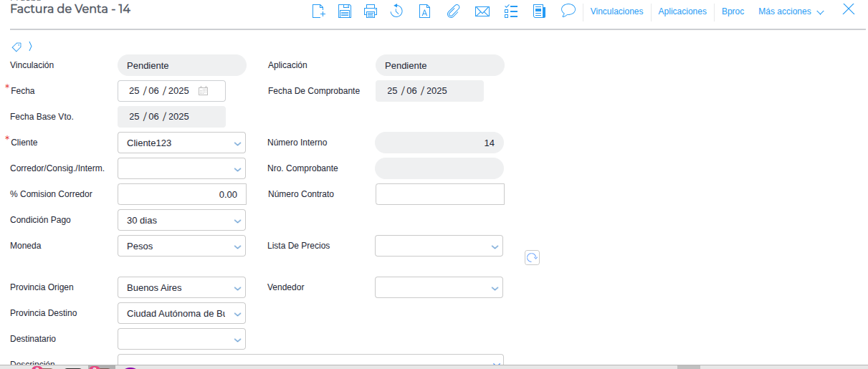Click the Provincia Destino label
The image size is (868, 369).
44,313
